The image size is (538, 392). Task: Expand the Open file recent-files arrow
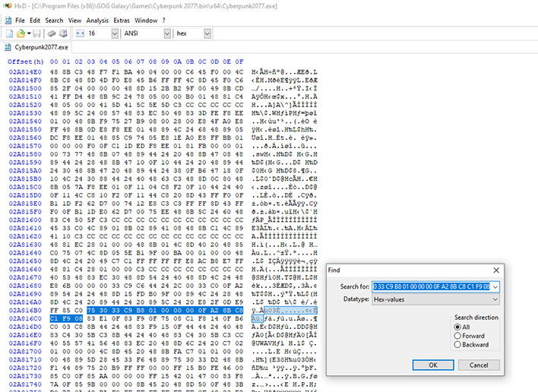coord(29,33)
